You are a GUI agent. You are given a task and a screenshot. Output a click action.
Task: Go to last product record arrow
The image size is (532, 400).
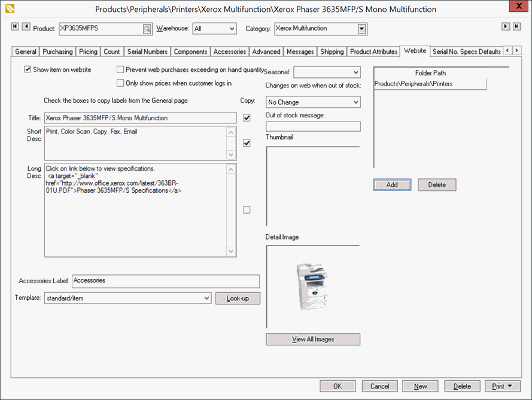click(x=516, y=27)
